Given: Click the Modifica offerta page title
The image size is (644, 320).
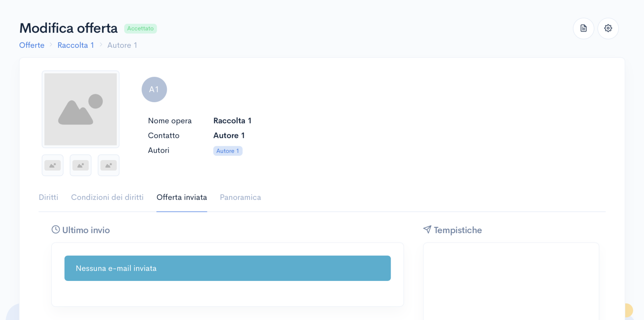Looking at the screenshot, I should [x=69, y=28].
